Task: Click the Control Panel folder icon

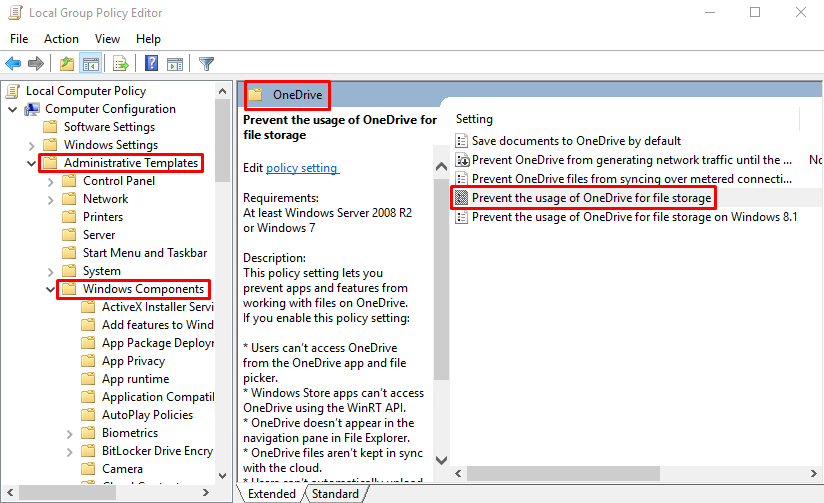Action: tap(69, 181)
